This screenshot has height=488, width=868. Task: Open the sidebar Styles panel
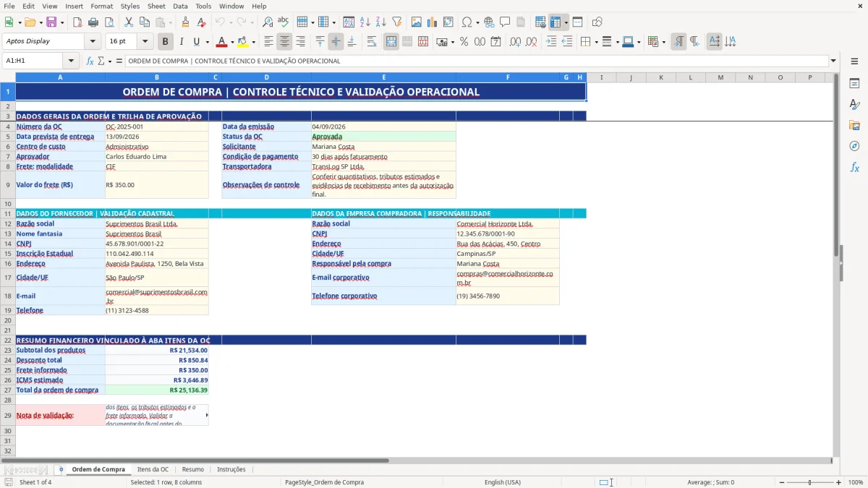[x=854, y=104]
